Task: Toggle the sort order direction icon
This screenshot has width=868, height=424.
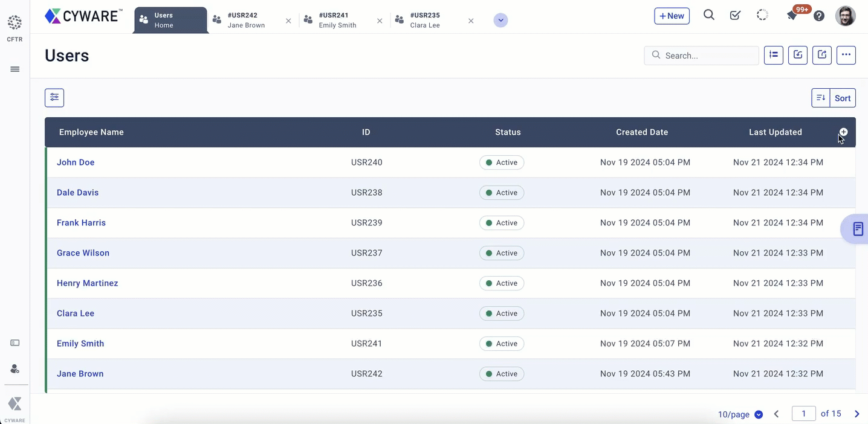Action: click(x=821, y=98)
